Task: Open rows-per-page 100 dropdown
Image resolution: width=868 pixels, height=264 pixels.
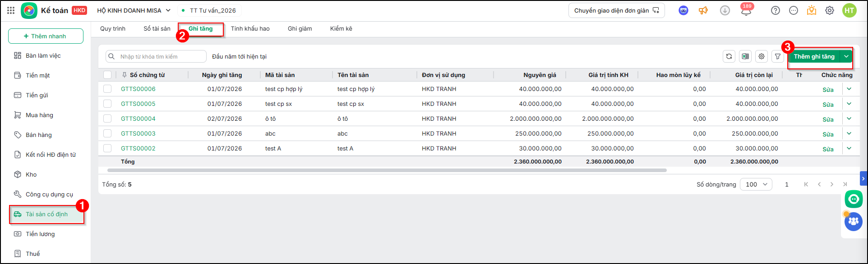Action: click(x=756, y=184)
